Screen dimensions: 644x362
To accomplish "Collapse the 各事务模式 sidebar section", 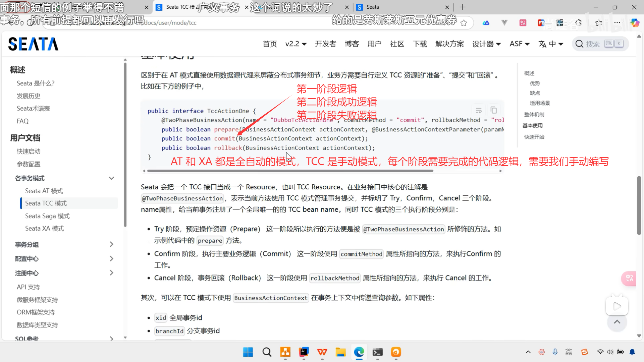I will click(x=112, y=178).
